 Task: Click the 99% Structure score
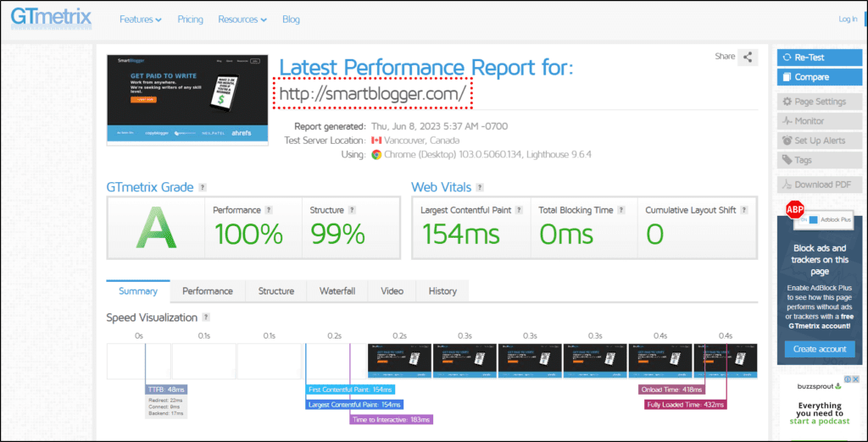pos(337,234)
